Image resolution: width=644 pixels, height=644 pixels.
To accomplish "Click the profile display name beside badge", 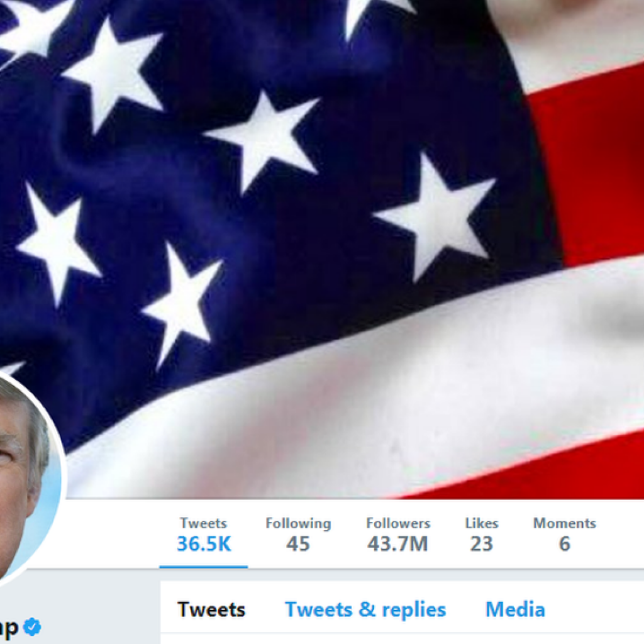I will [8, 628].
